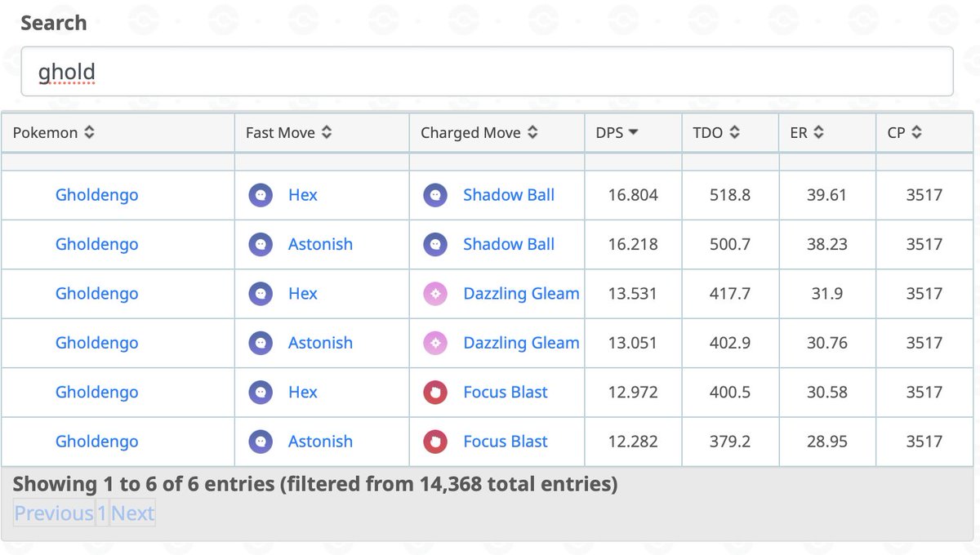Open Gholdengo link in the 12.972 DPS row
The height and width of the screenshot is (555, 980).
[97, 393]
